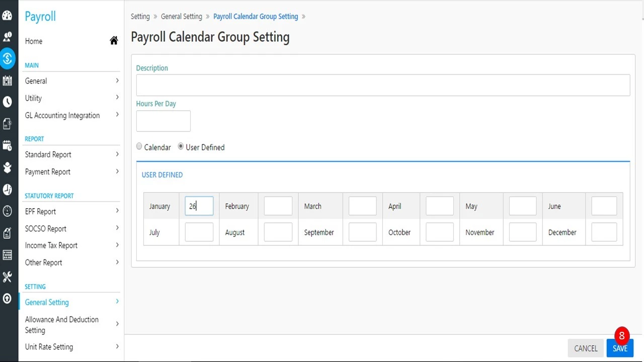Click the dashboard gauge icon in sidebar
Viewport: 644px width, 362px height.
[x=7, y=15]
